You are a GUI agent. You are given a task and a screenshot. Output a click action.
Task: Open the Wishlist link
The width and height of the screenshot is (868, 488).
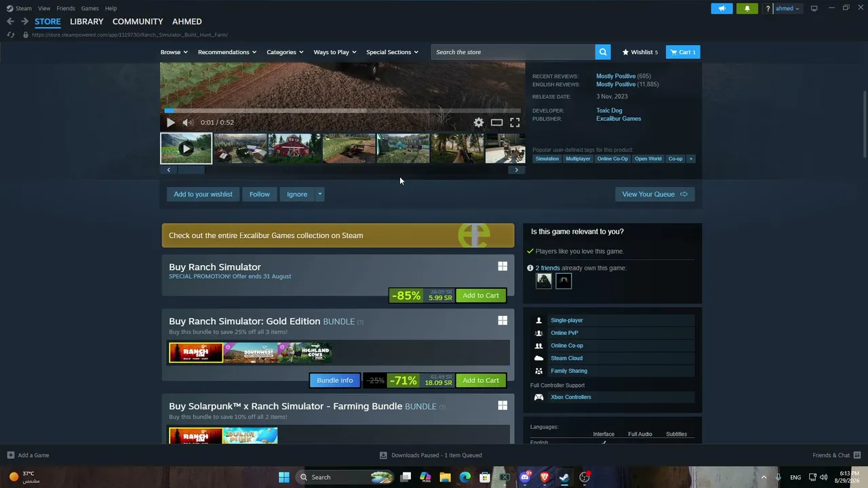(x=640, y=52)
